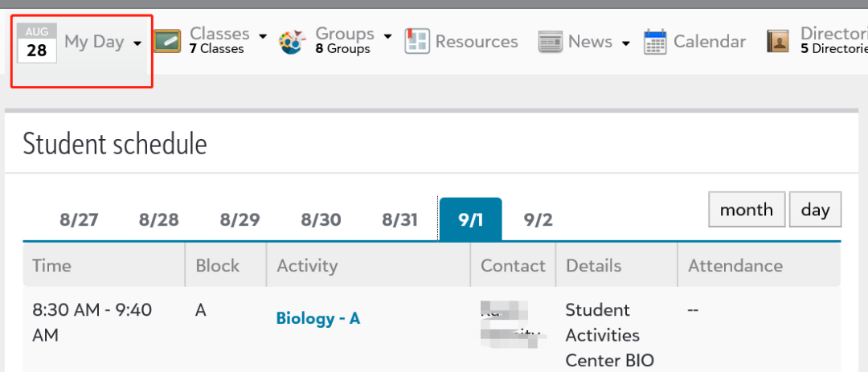This screenshot has width=868, height=372.
Task: Switch to the 8/28 schedule tab
Action: (x=159, y=220)
